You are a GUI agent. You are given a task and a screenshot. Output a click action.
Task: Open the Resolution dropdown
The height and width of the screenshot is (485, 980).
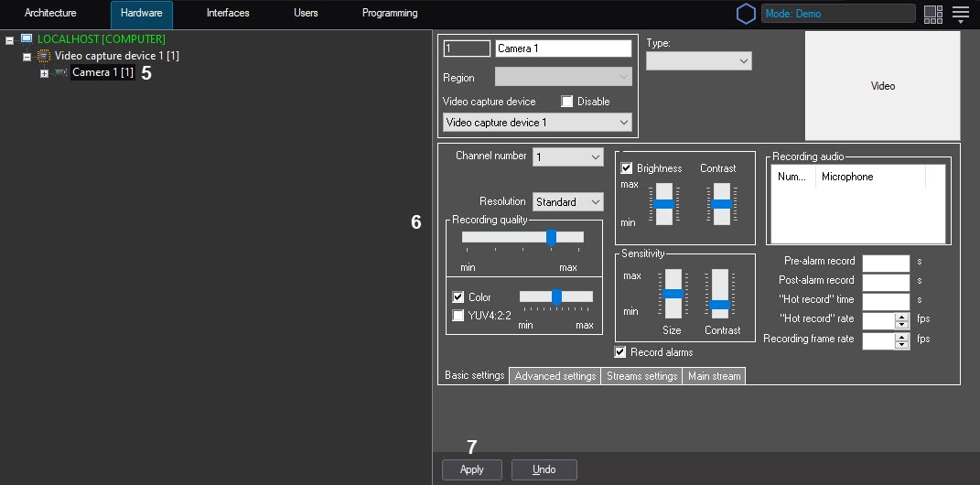click(567, 201)
